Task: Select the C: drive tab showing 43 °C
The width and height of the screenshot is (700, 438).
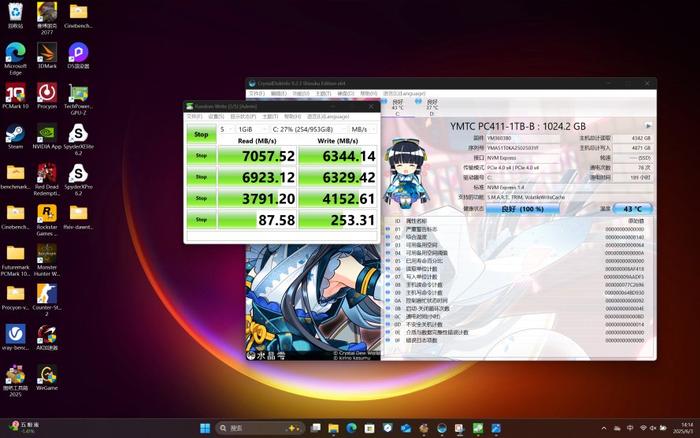Action: coord(398,108)
